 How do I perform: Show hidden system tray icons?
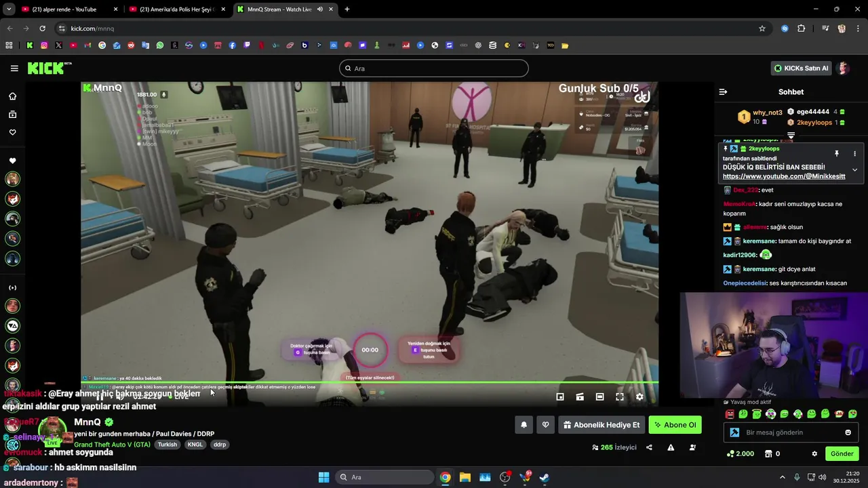782,477
